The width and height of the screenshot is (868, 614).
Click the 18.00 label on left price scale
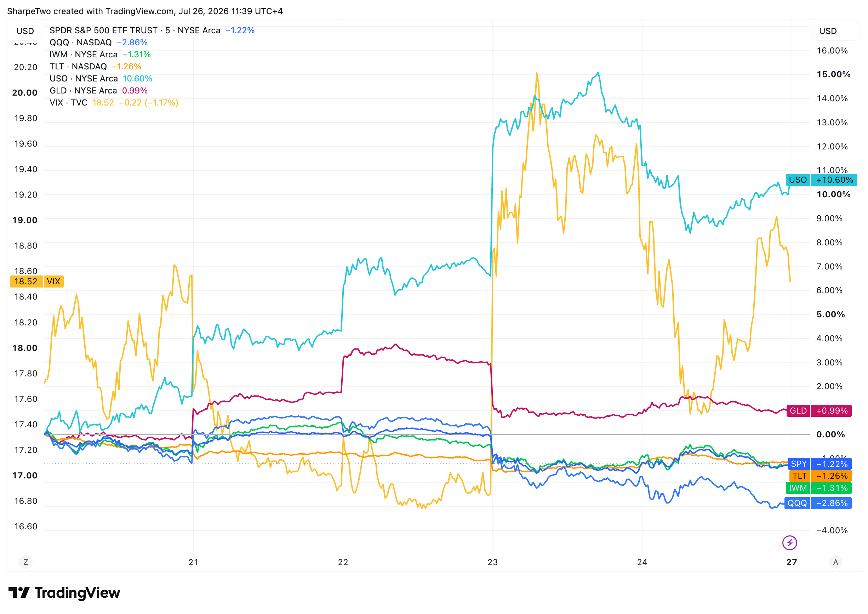25,348
